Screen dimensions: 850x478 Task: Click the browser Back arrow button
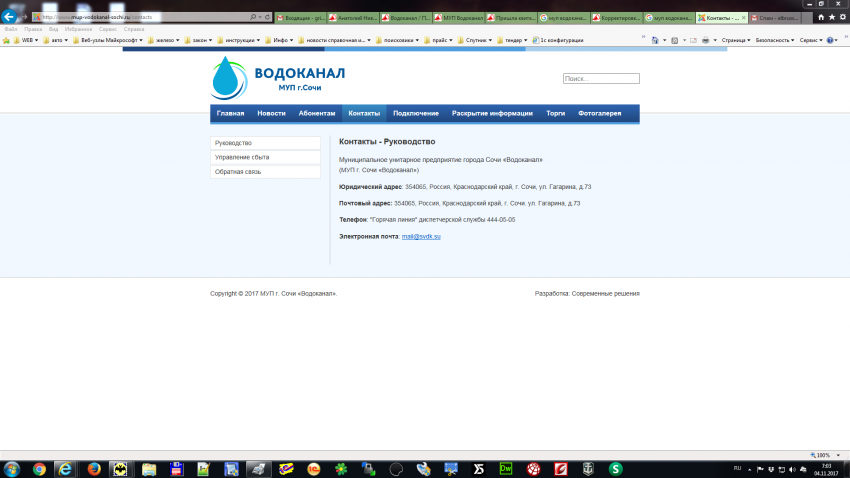(9, 17)
